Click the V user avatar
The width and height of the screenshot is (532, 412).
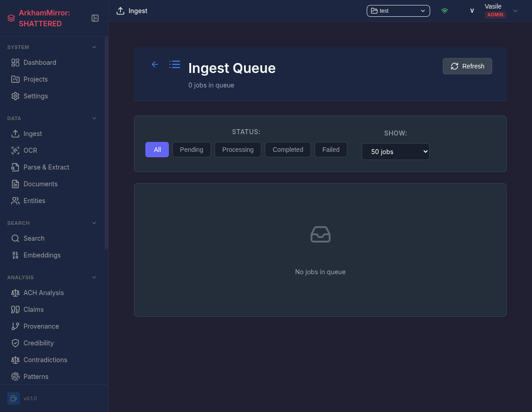472,11
